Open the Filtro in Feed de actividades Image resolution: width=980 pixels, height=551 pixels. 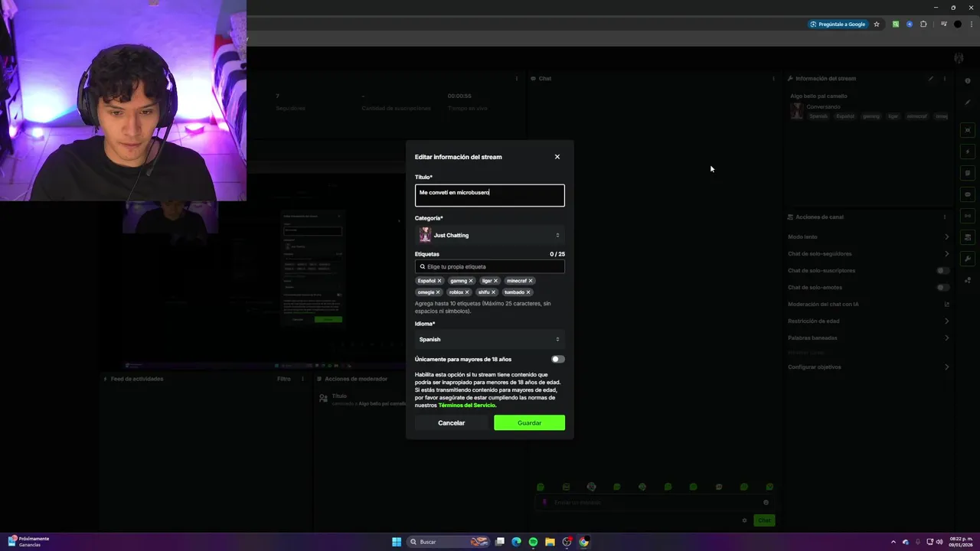[x=284, y=379]
